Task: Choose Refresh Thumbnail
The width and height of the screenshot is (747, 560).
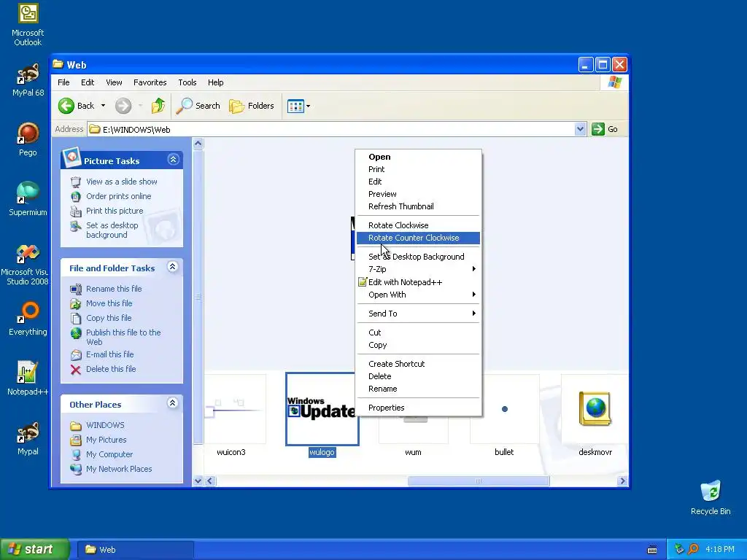Action: point(418,206)
